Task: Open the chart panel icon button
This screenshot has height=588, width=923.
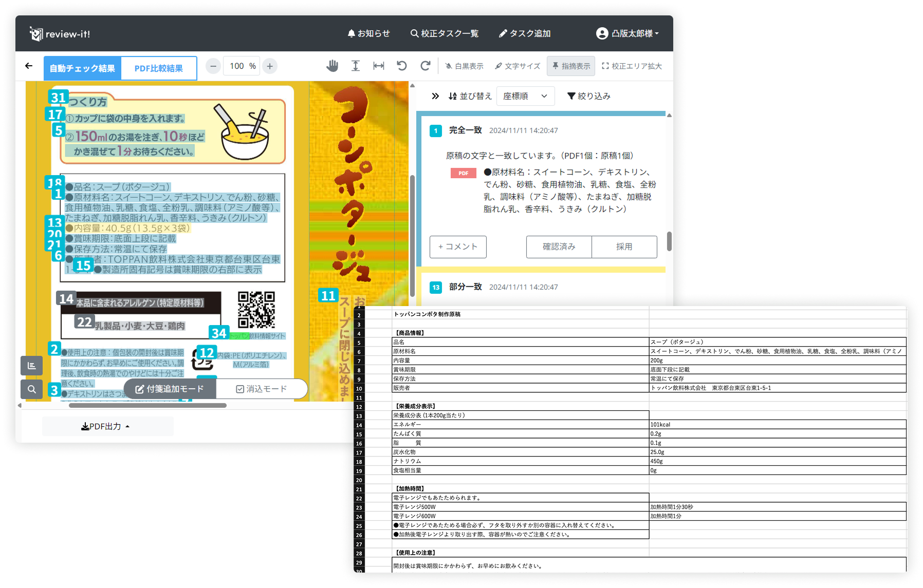Action: pyautogui.click(x=32, y=366)
